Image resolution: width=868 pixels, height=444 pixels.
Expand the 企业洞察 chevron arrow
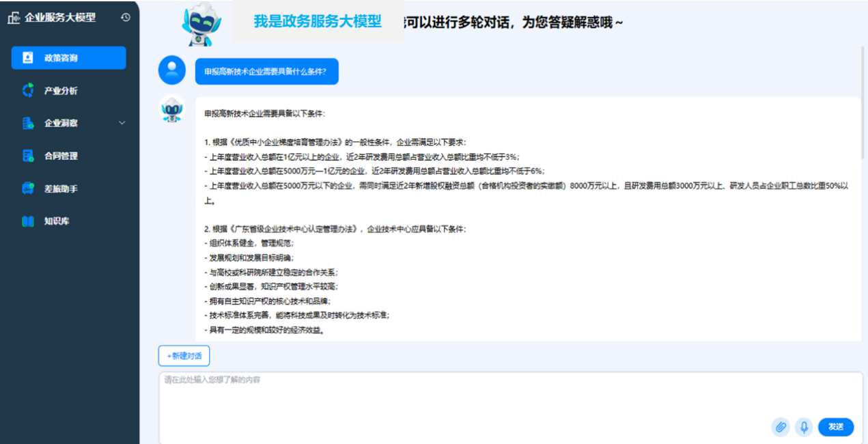click(122, 123)
